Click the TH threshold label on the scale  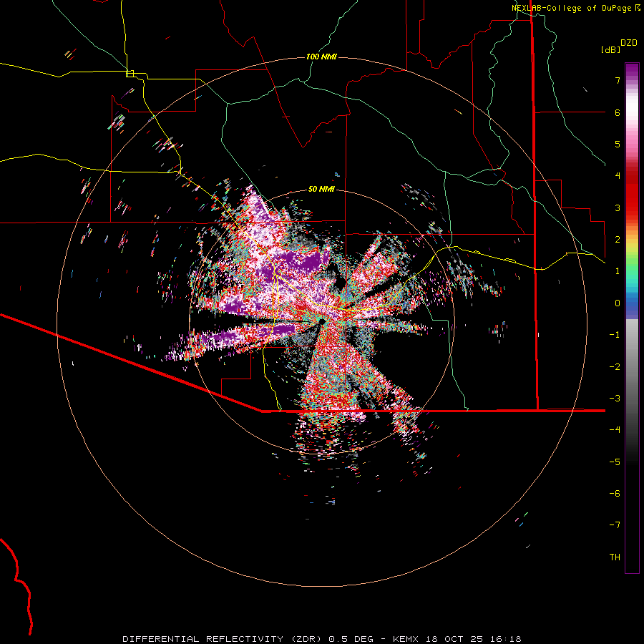click(615, 557)
